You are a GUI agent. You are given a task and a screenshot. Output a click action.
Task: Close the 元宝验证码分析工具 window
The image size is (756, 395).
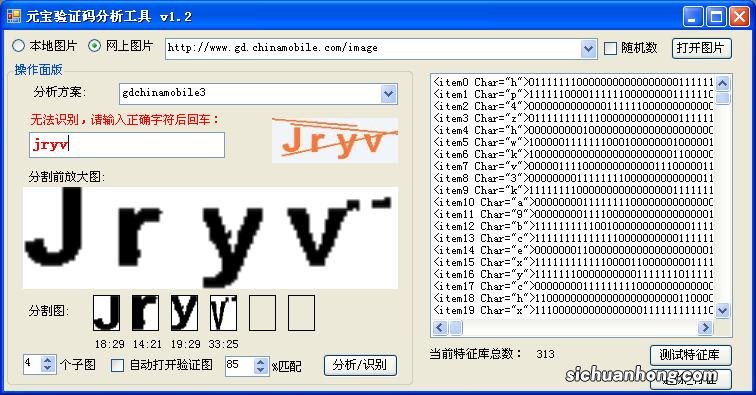(x=740, y=17)
